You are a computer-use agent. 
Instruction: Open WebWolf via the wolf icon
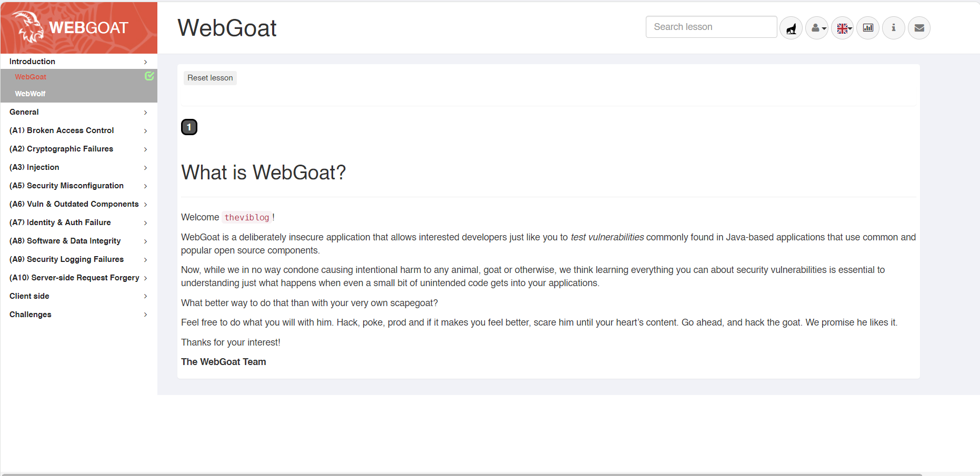coord(791,28)
